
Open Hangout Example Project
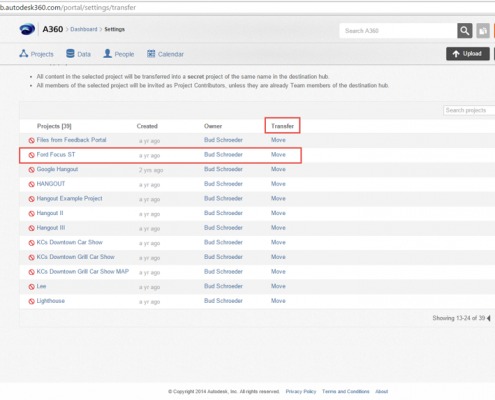click(x=69, y=199)
